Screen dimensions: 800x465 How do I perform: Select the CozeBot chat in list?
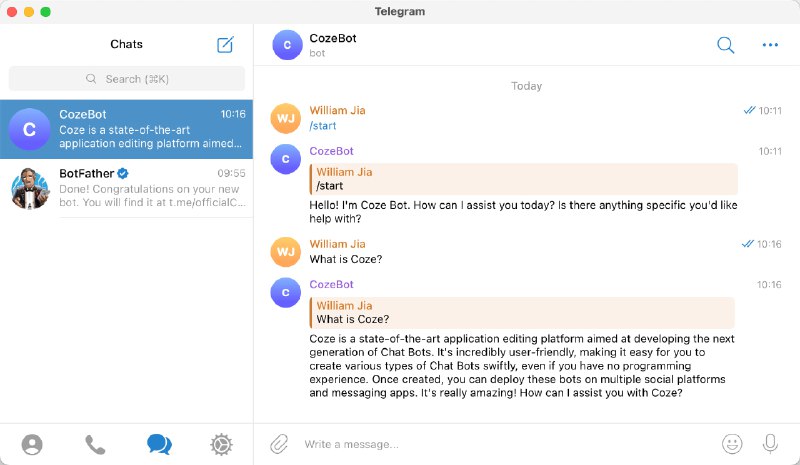pos(127,129)
